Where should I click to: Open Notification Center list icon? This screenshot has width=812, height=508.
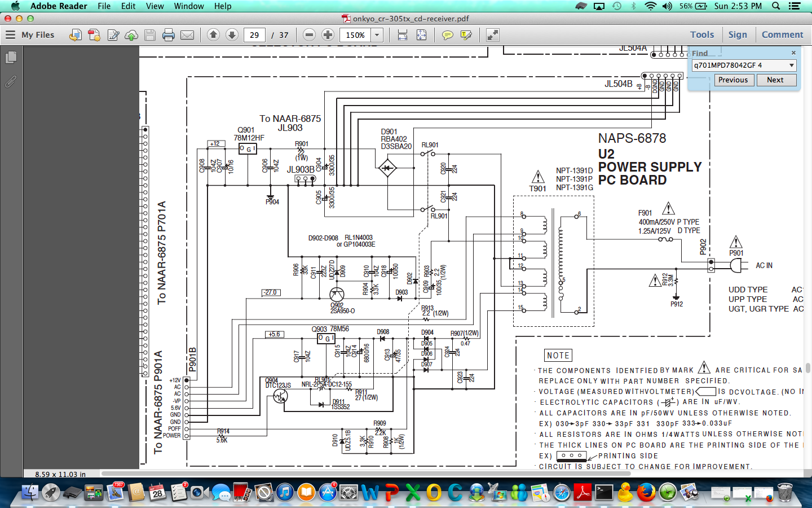coord(795,6)
